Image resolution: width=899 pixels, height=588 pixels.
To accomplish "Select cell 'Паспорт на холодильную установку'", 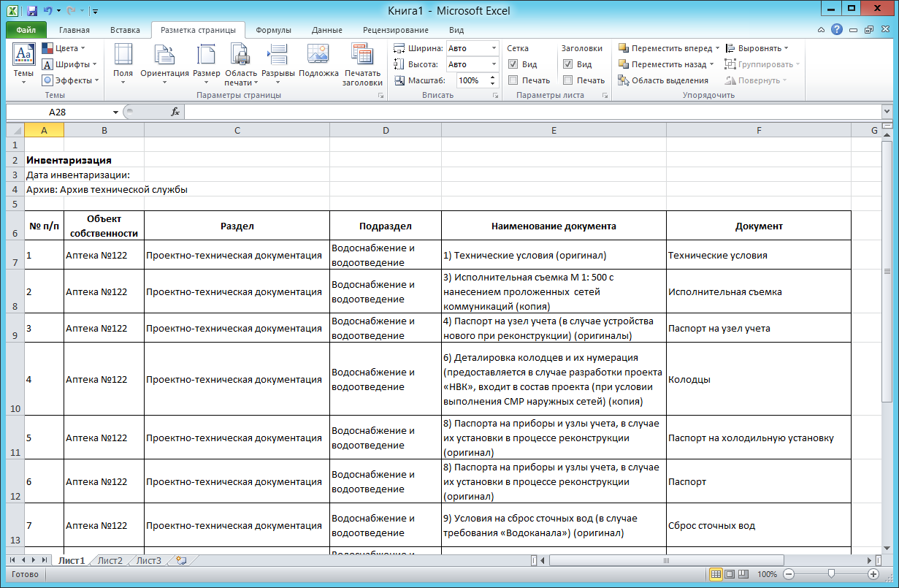I will pyautogui.click(x=759, y=438).
